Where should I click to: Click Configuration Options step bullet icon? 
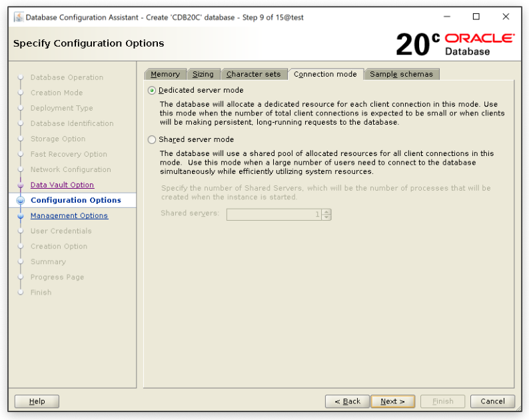pos(21,200)
